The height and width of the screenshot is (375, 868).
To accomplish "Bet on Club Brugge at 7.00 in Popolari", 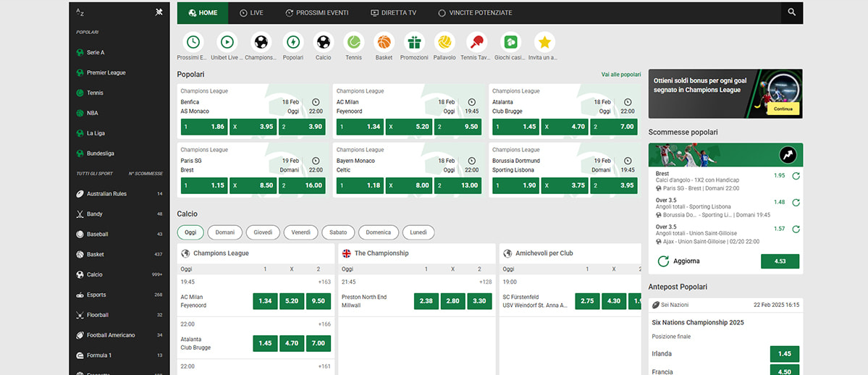I will pos(613,127).
